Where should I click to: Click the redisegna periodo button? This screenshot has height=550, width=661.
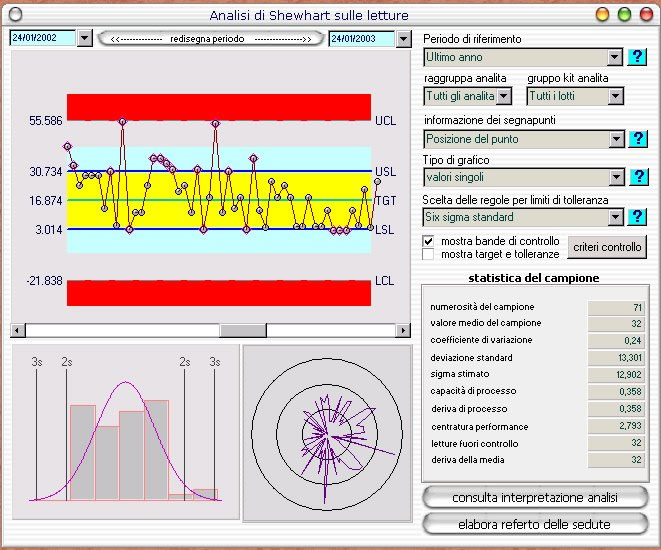coord(210,39)
